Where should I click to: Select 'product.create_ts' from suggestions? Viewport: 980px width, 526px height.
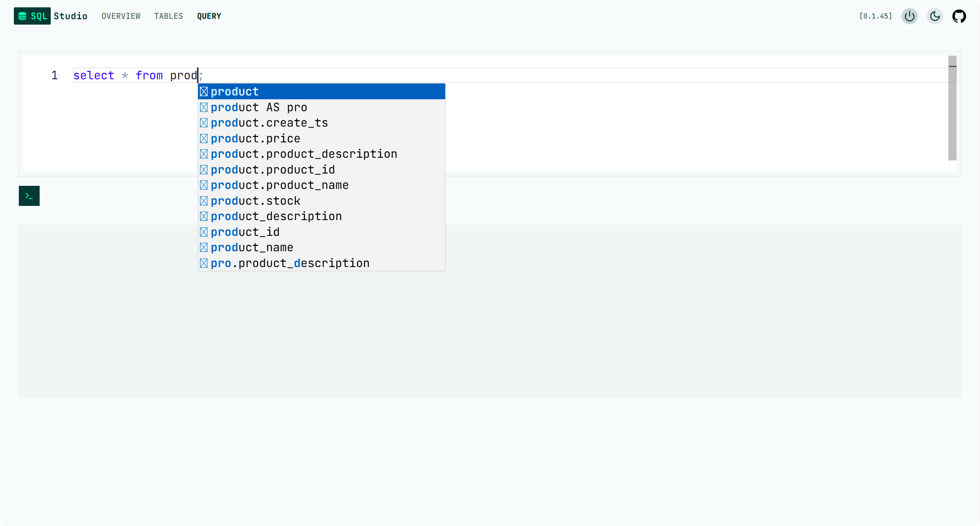(x=269, y=123)
